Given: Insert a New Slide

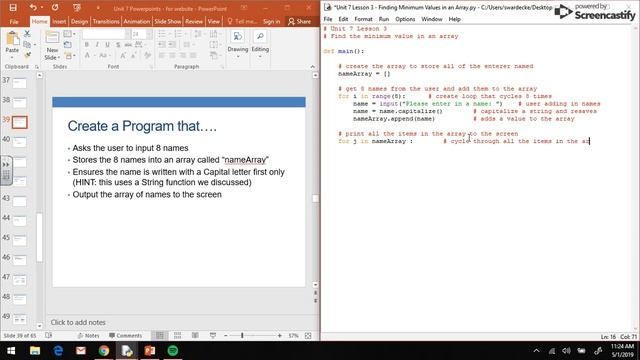Looking at the screenshot, I should (x=52, y=46).
